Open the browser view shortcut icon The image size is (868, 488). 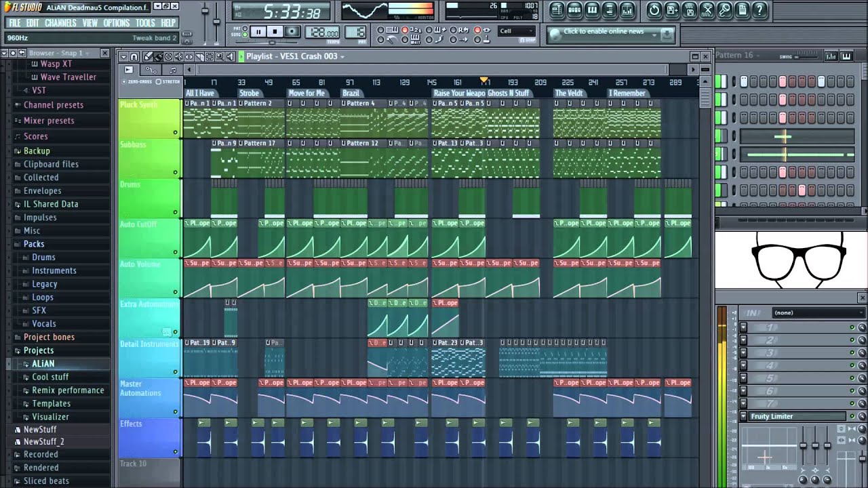(x=609, y=9)
